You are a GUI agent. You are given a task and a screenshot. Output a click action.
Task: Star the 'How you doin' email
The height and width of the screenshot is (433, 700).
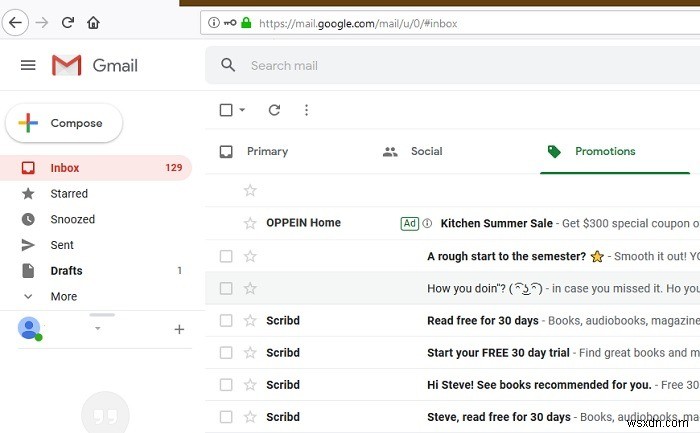[x=250, y=288]
